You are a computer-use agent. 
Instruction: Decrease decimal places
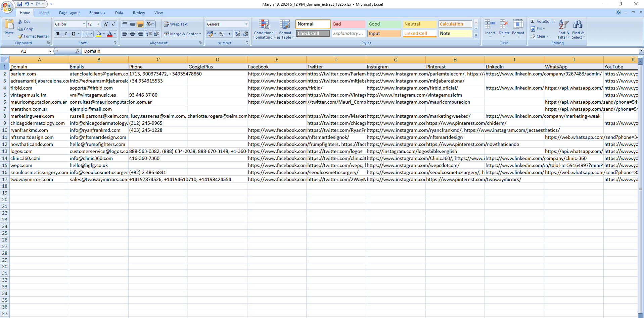tap(245, 34)
